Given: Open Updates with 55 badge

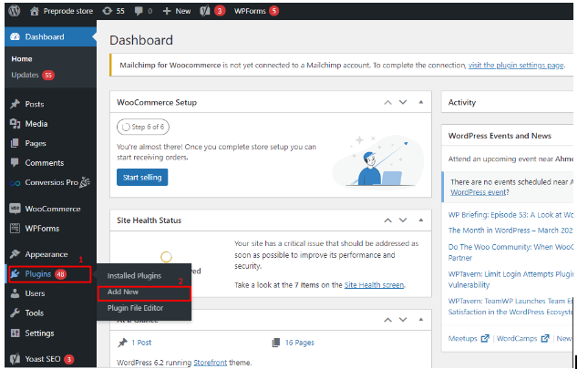Looking at the screenshot, I should tap(33, 75).
